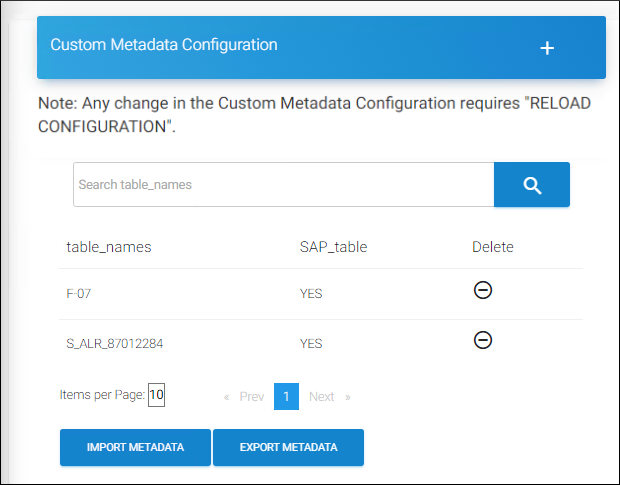Screen dimensions: 620x485
Task: Open the F-07 table name entry
Action: point(80,293)
